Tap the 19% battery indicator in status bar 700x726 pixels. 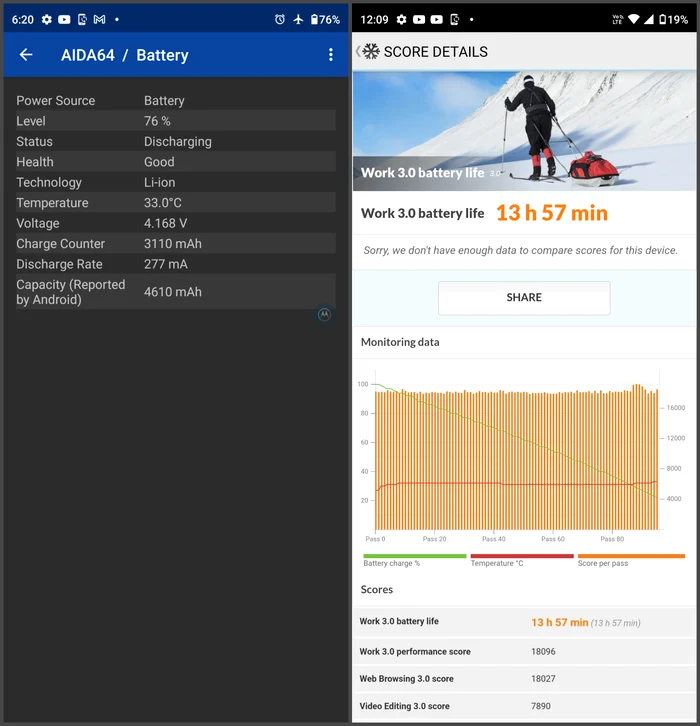click(674, 19)
